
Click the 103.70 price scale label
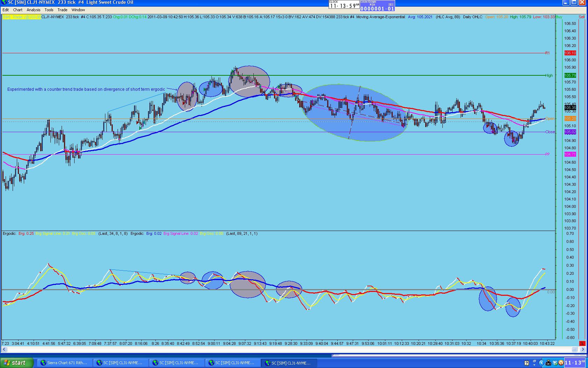(x=570, y=228)
